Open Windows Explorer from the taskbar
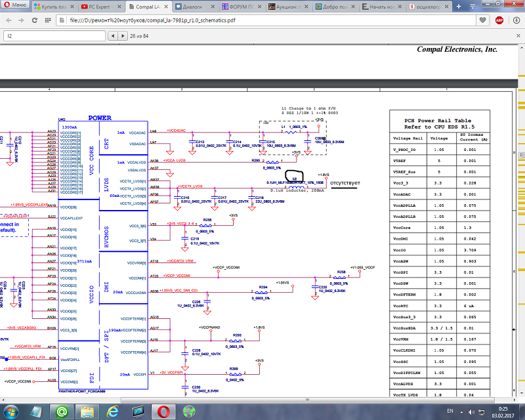This screenshot has height=420, width=525. point(87,411)
